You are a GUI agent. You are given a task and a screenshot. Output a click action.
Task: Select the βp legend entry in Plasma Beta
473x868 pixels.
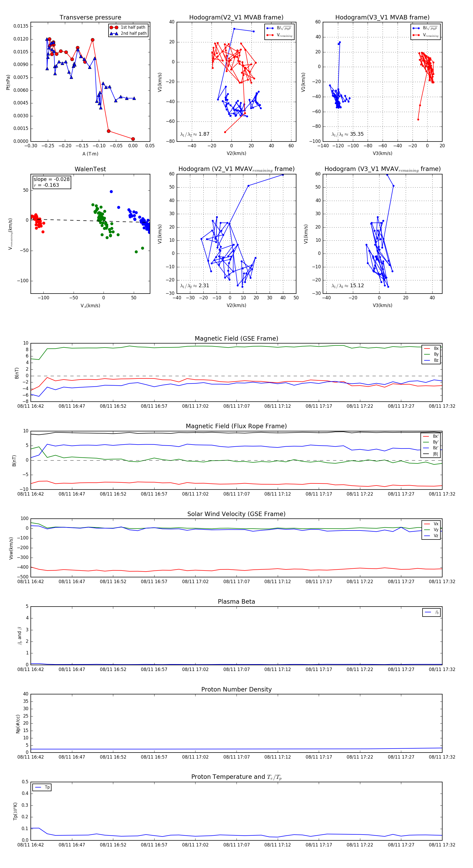tap(432, 612)
